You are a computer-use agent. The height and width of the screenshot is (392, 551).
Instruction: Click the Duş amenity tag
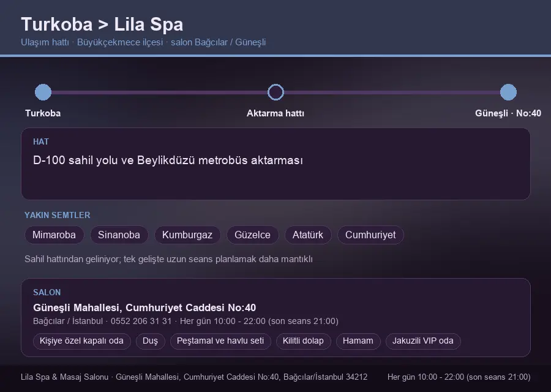(151, 341)
